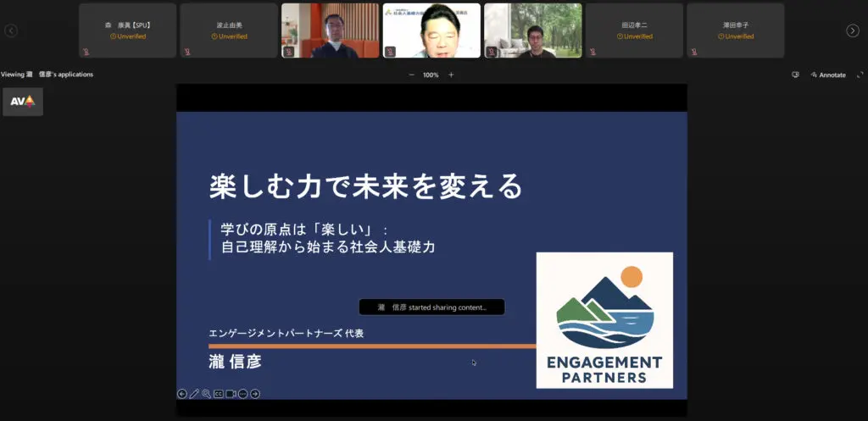Image resolution: width=868 pixels, height=421 pixels.
Task: Click the magnifier zoom icon on slide
Action: coord(206,394)
